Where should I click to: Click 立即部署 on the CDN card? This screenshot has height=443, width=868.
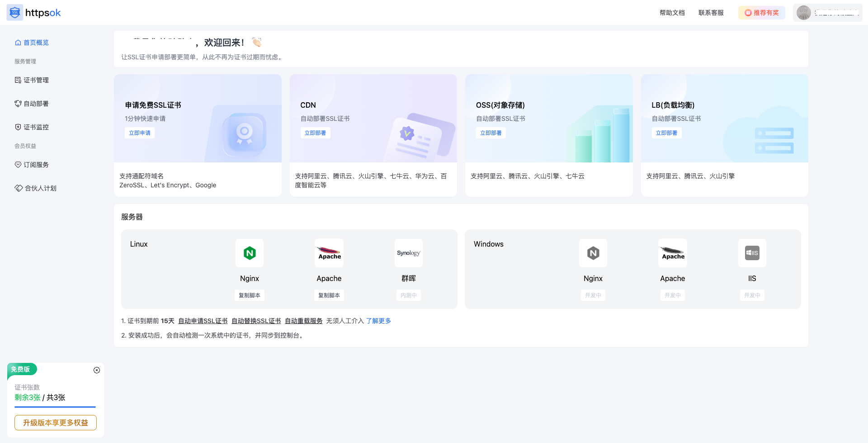click(315, 133)
